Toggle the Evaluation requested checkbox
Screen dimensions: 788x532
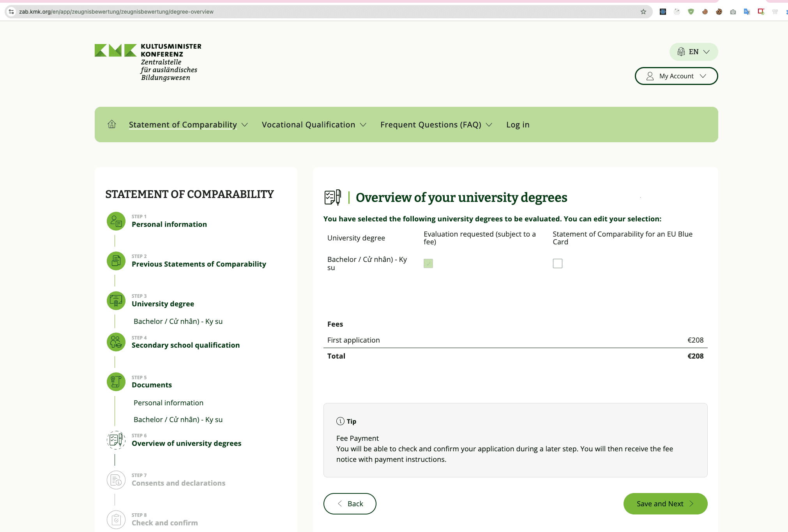coord(428,263)
